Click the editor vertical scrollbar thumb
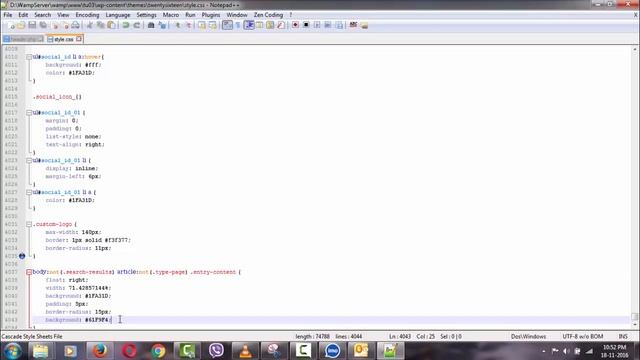 (x=635, y=317)
